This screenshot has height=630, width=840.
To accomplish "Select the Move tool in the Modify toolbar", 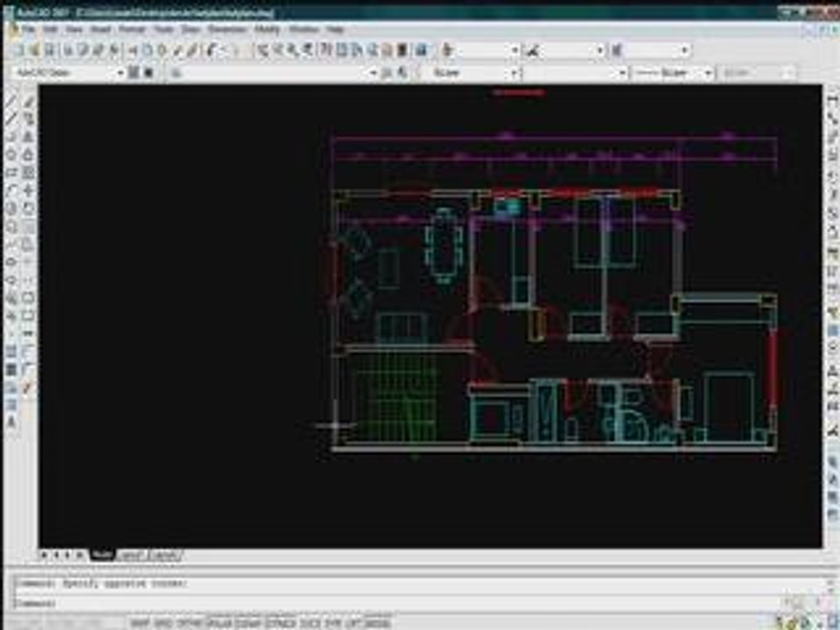I will point(29,190).
